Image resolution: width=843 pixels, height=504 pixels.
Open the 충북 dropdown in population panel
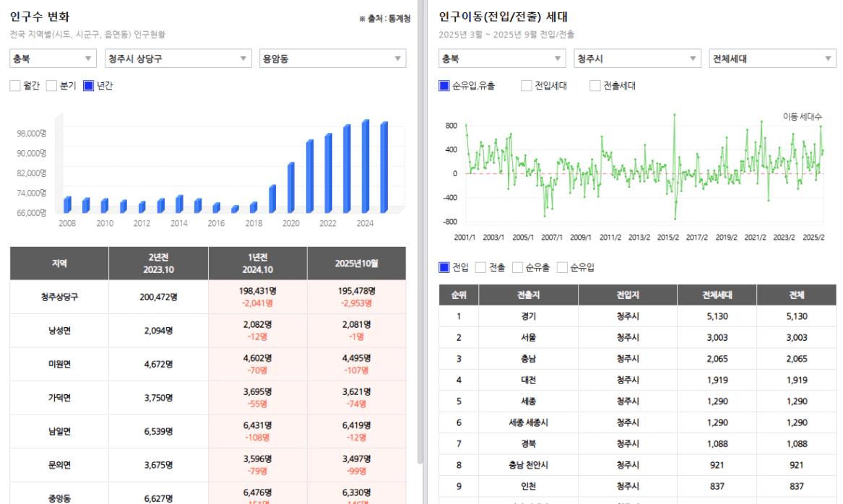pyautogui.click(x=53, y=58)
